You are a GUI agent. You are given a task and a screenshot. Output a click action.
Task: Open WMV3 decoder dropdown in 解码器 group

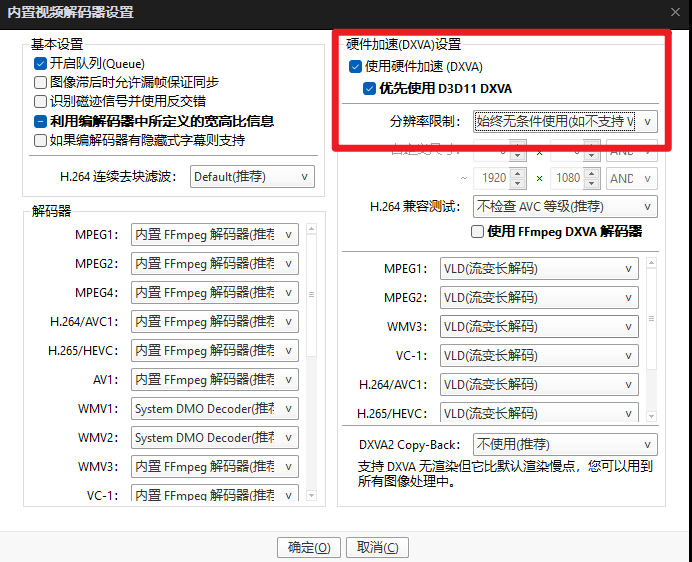[214, 467]
